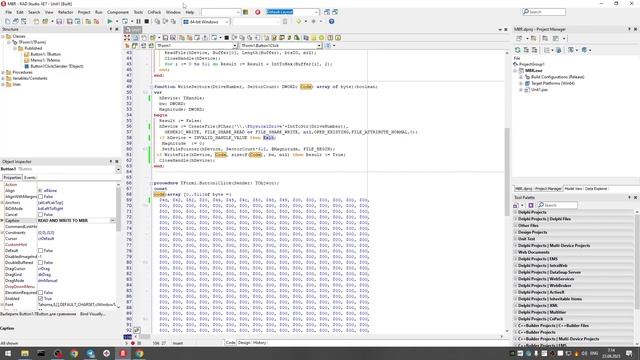
Task: Run the project with the green play button
Action: (109, 21)
